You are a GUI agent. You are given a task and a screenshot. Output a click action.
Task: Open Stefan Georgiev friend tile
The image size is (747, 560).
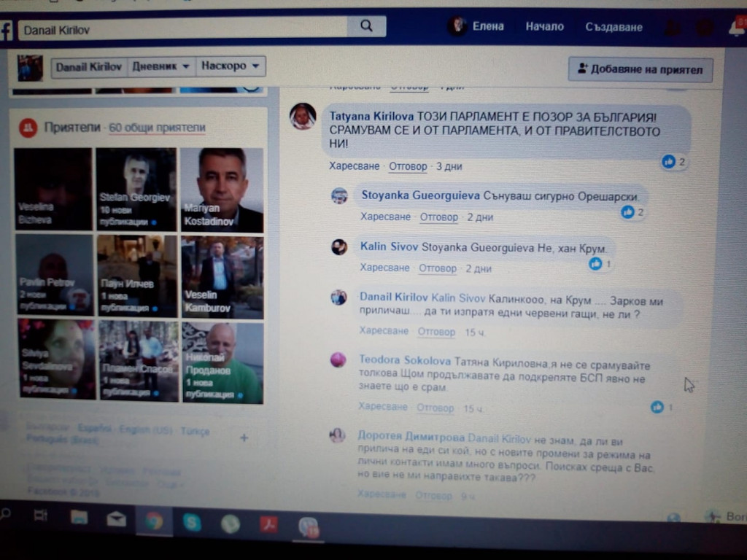[136, 189]
